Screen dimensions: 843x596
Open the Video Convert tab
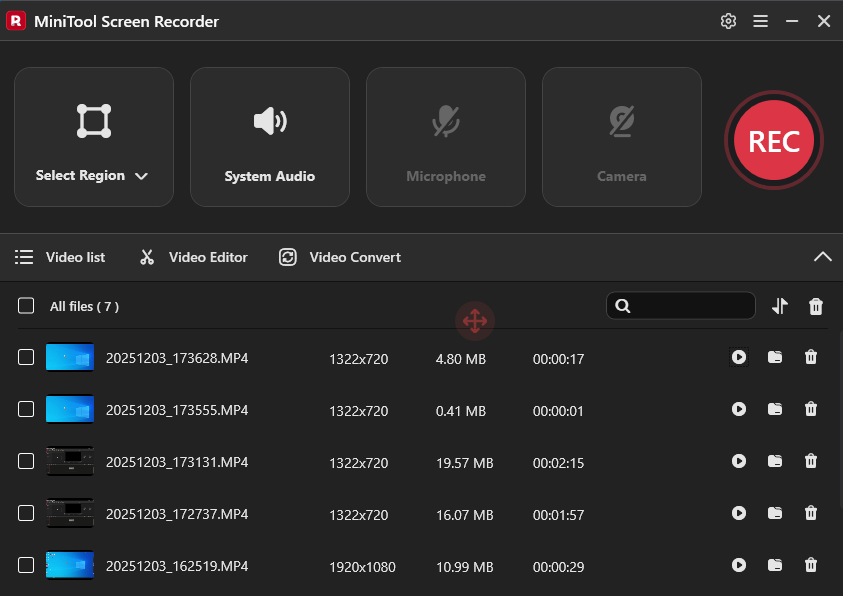click(x=339, y=257)
